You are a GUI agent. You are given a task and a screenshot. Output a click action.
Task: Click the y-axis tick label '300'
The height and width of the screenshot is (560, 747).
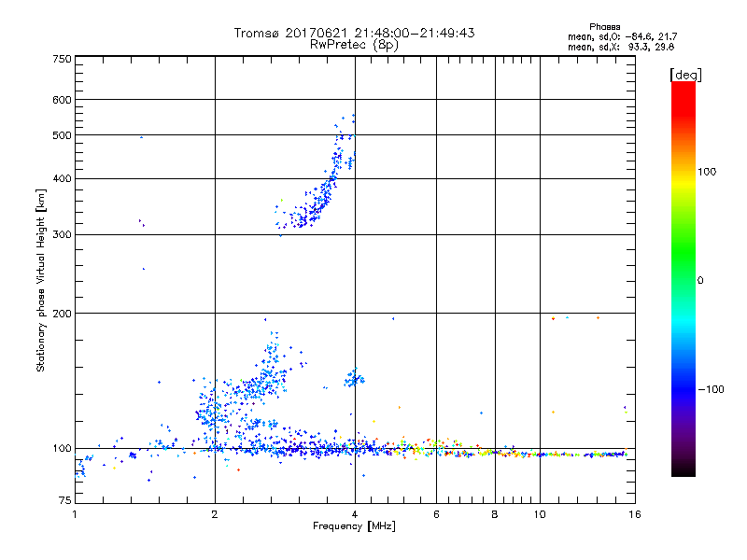point(62,235)
